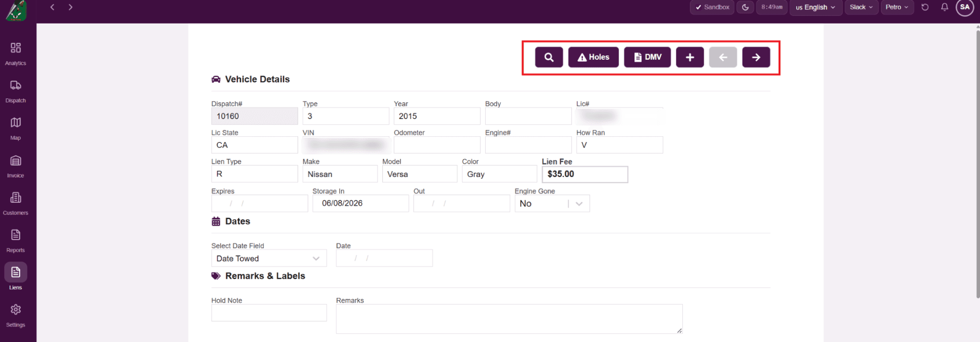Open notifications bell
Viewport: 980px width, 342px height.
click(945, 7)
